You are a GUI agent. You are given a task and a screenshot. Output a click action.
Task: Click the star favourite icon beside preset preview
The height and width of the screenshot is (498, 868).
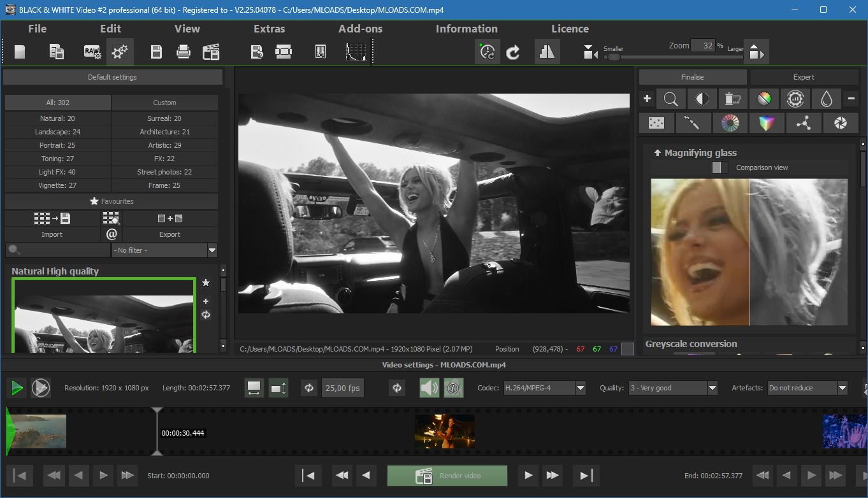coord(206,283)
